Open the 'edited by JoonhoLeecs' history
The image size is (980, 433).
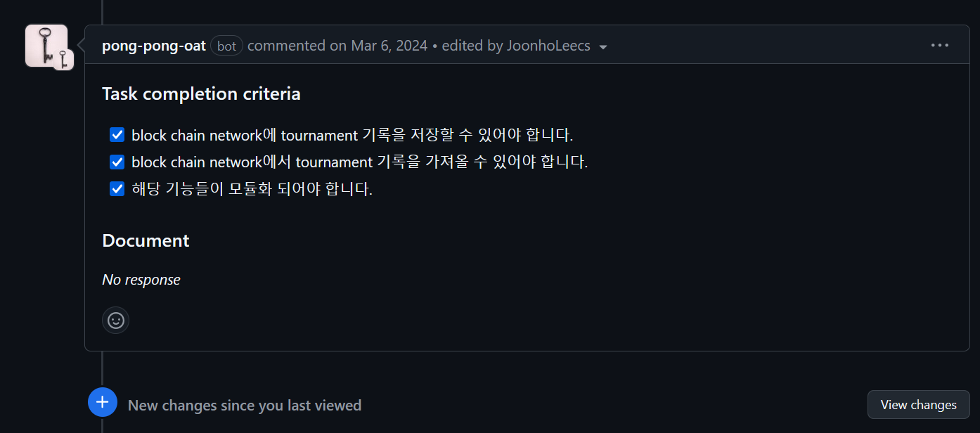pyautogui.click(x=515, y=46)
